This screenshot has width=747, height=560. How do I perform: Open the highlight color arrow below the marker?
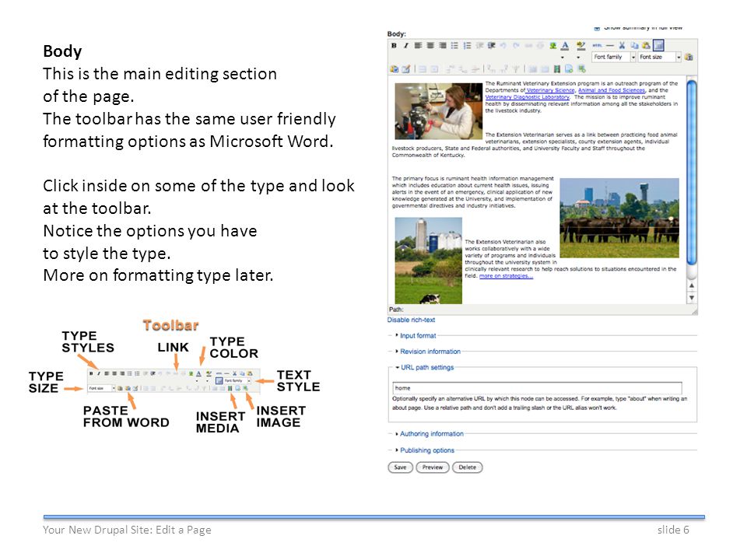pyautogui.click(x=578, y=58)
